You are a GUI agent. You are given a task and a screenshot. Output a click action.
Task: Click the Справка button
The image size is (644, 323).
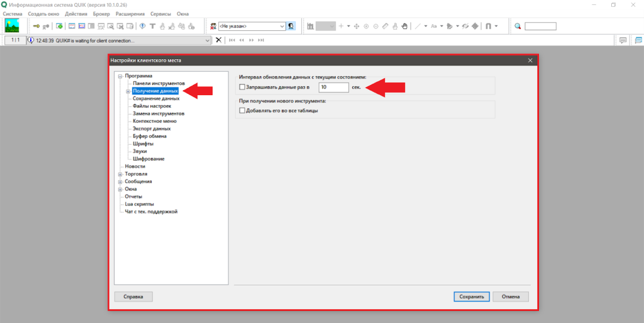click(133, 297)
